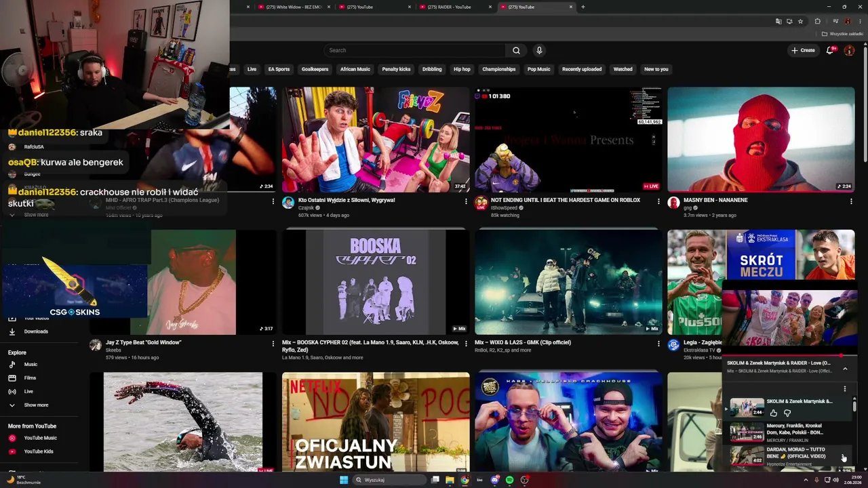
Task: Open IShowSpeed channel avatar
Action: point(481,203)
